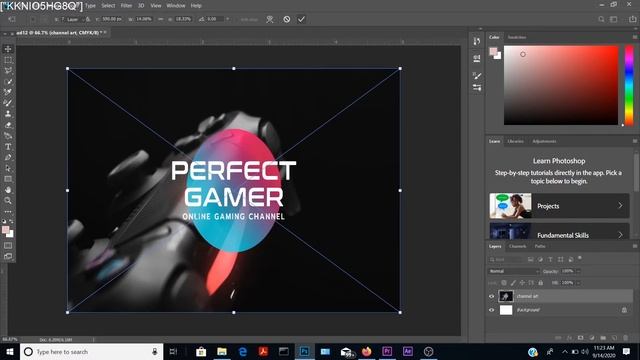Open the Opacity dropdown arrow
The width and height of the screenshot is (640, 360).
(x=578, y=271)
